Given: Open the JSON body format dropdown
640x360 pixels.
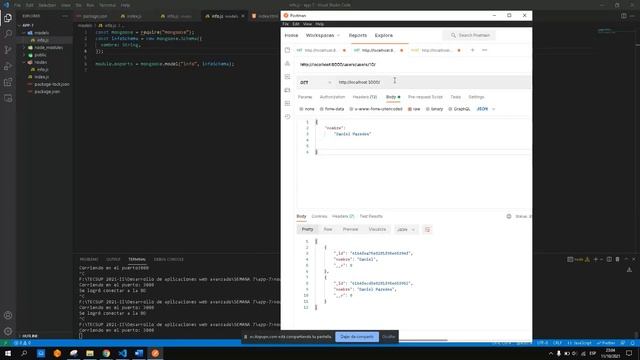Looking at the screenshot, I should click(x=486, y=109).
